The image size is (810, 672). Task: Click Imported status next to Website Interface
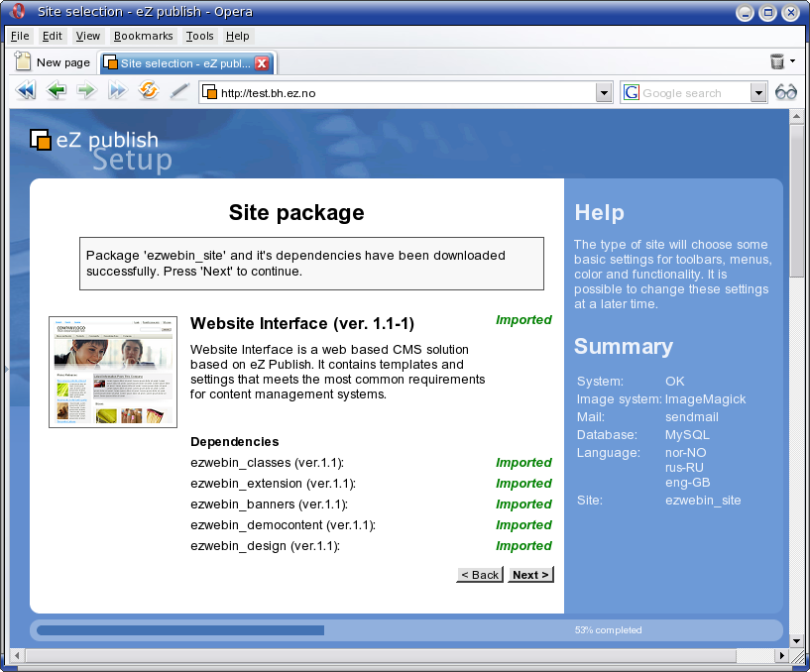523,320
